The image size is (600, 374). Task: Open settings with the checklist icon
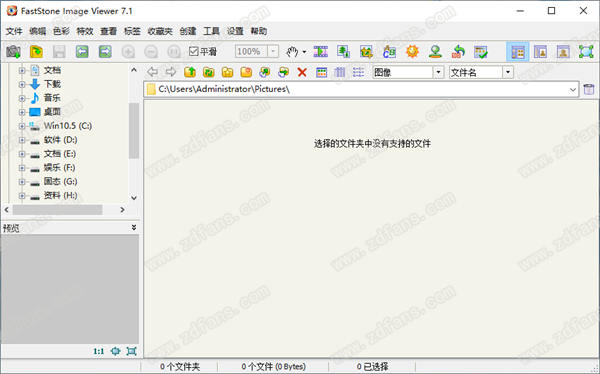pos(481,51)
